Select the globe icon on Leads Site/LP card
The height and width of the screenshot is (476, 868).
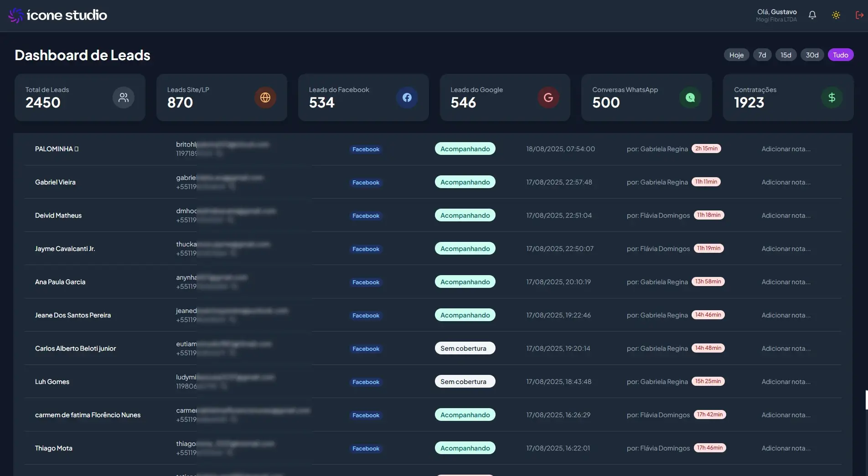[x=265, y=97]
